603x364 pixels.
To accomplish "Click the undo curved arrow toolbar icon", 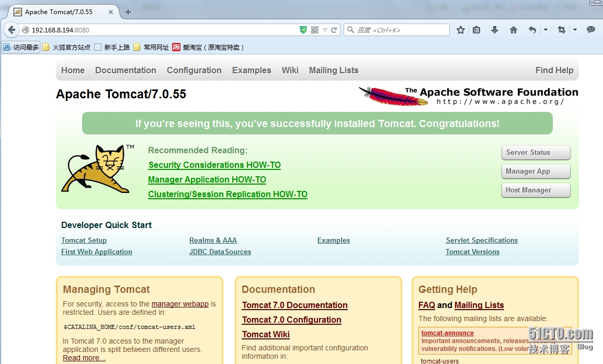I will click(532, 30).
